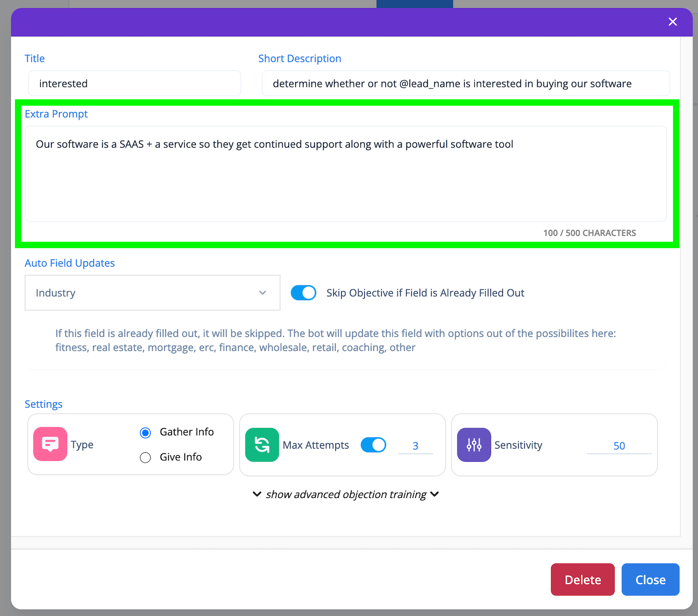Image resolution: width=698 pixels, height=616 pixels.
Task: Click the field options help text
Action: click(x=336, y=340)
